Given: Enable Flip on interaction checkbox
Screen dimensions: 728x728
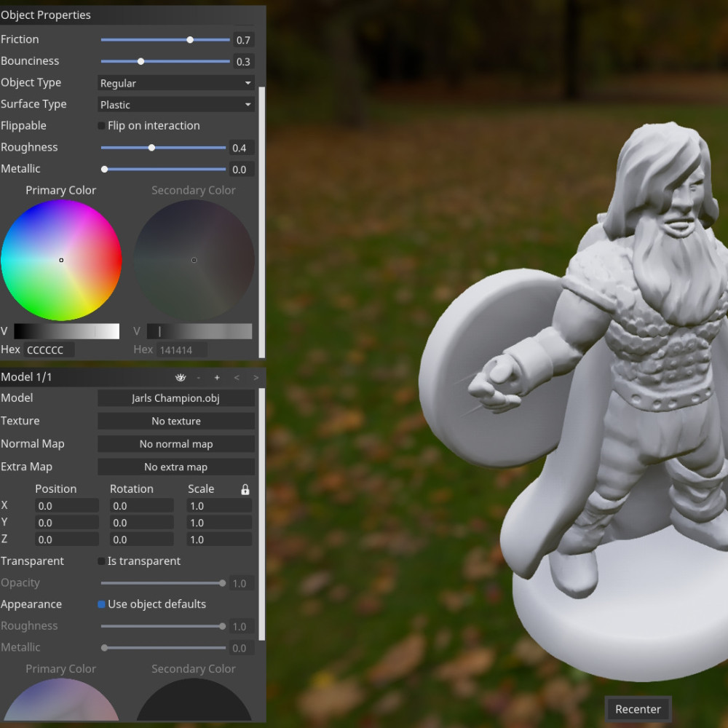Looking at the screenshot, I should click(101, 126).
